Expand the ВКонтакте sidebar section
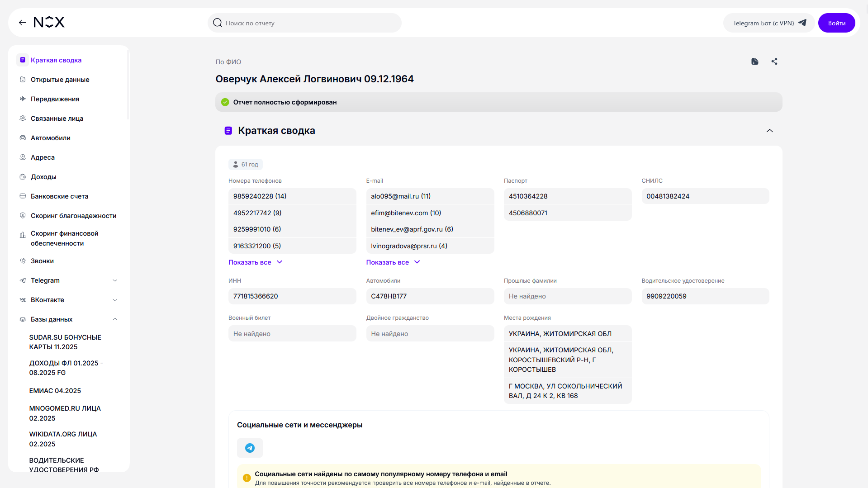 coord(115,300)
